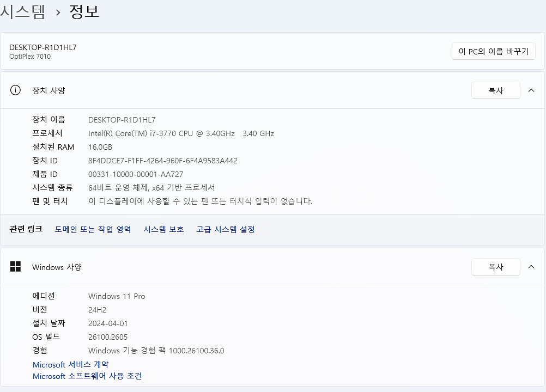
Task: Click the Windows 사양 section header text
Action: (57, 267)
